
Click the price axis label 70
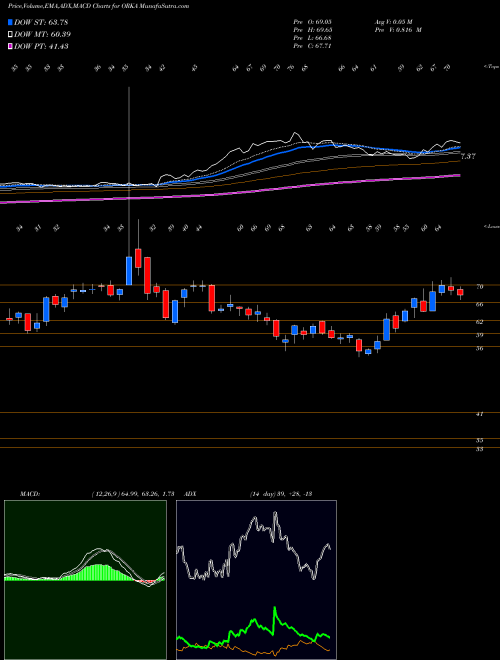pos(480,287)
